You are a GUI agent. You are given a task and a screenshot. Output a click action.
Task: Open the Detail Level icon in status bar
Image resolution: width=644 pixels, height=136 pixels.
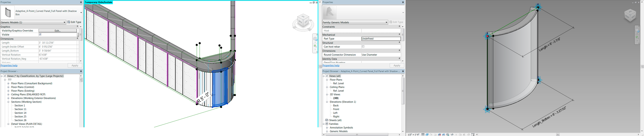(423, 134)
